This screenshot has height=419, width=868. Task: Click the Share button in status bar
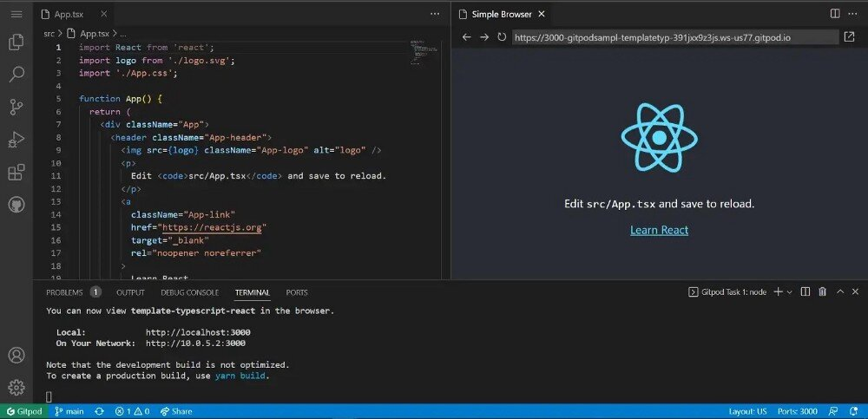tap(176, 411)
